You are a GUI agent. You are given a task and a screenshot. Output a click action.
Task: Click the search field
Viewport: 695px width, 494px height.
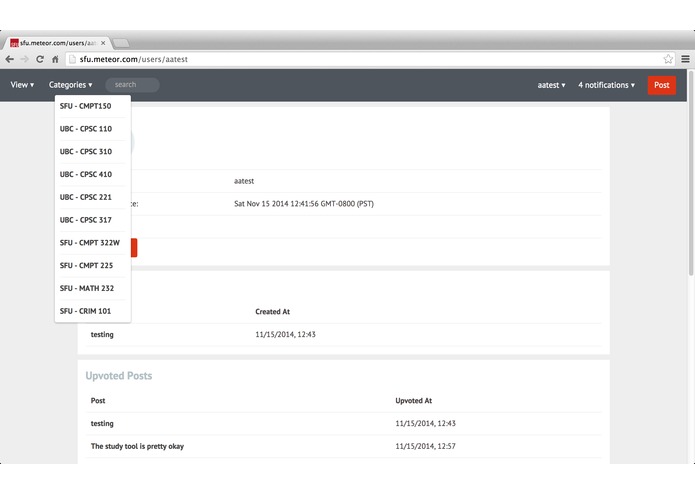click(x=133, y=85)
